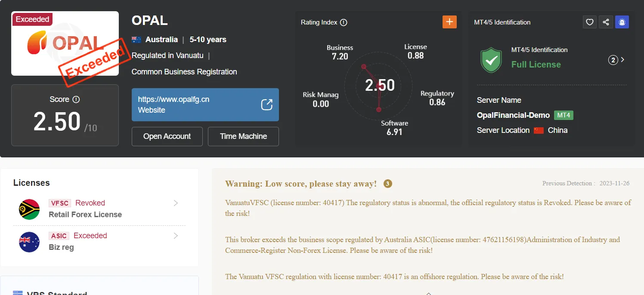Viewport: 644px width, 295px height.
Task: Click the Vanuatu flag license icon
Action: point(29,209)
